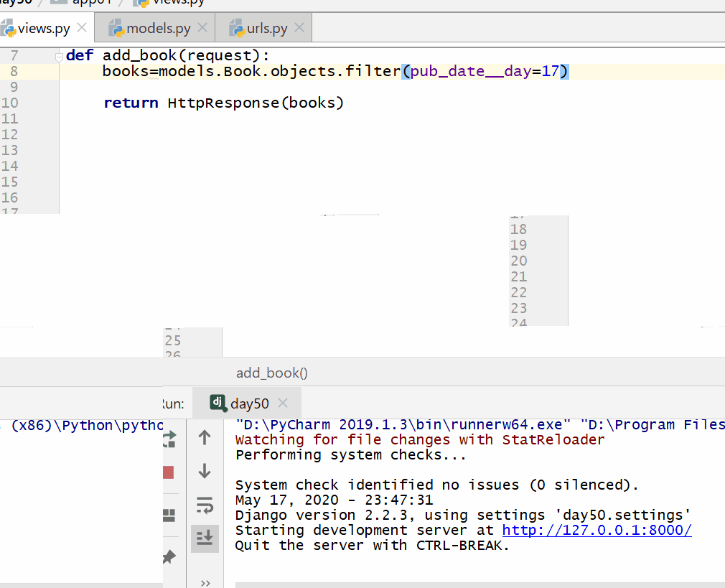725x588 pixels.
Task: Pin the Run tab
Action: click(169, 556)
